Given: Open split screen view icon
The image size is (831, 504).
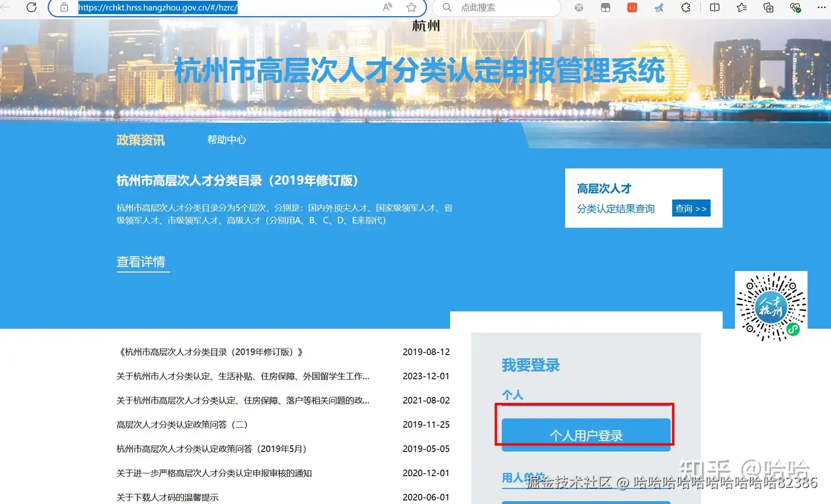Looking at the screenshot, I should coord(714,7).
